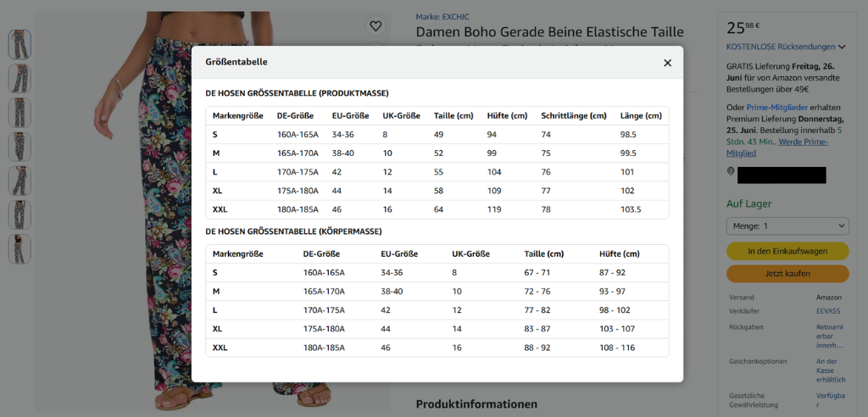This screenshot has width=868, height=417.
Task: Select the sixth product thumbnail
Action: point(19,215)
